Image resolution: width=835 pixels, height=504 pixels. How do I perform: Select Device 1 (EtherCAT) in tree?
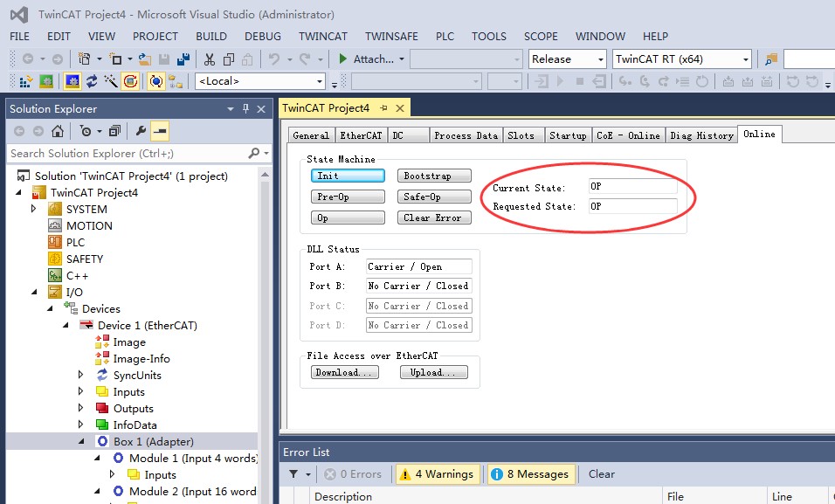tap(147, 326)
